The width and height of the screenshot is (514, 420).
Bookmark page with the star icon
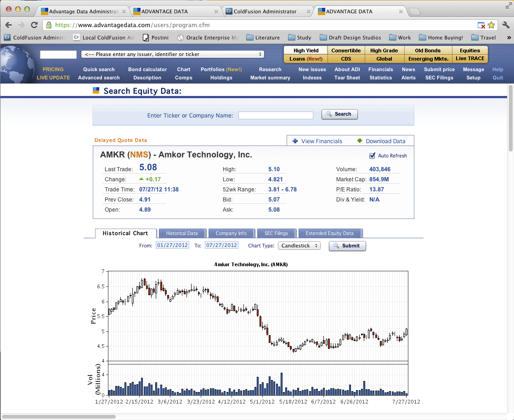coord(491,25)
